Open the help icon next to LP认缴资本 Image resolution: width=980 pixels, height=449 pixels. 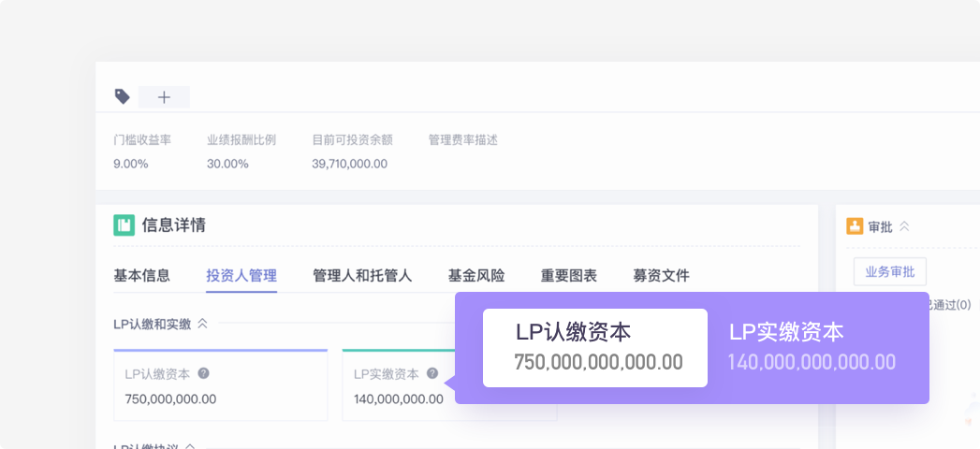click(x=203, y=373)
